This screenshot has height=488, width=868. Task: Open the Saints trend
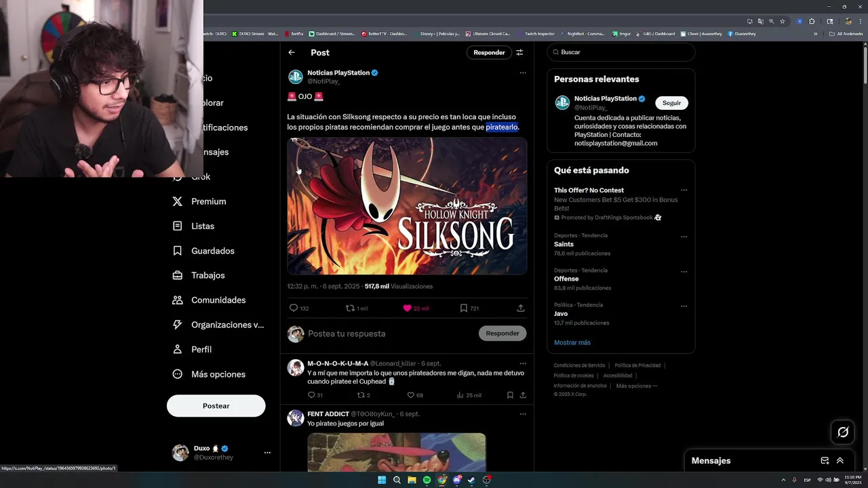[x=564, y=244]
